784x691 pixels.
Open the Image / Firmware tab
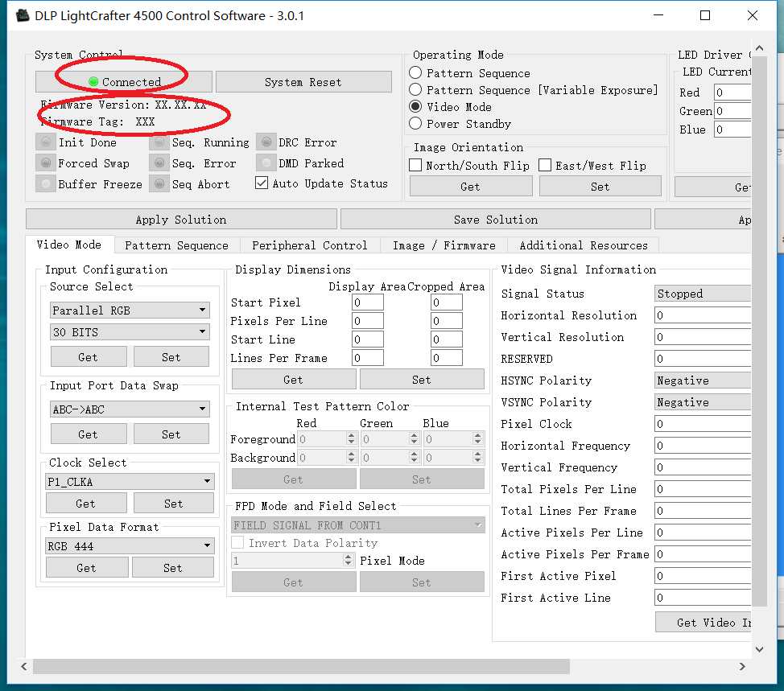pos(444,245)
